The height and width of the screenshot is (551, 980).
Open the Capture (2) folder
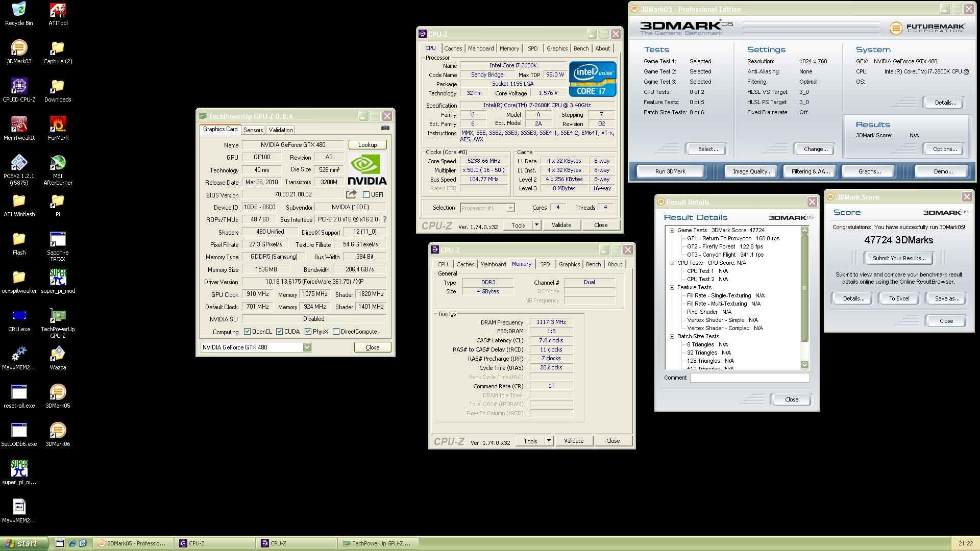58,52
